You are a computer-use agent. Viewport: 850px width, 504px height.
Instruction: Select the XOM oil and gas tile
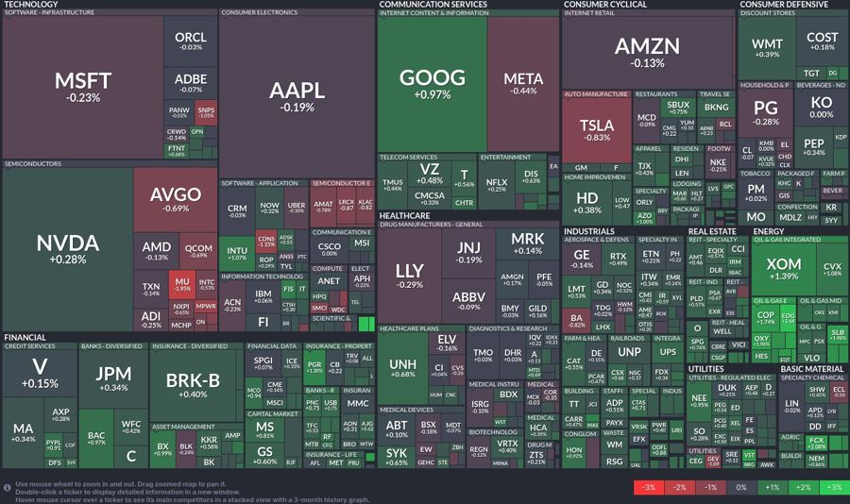coord(784,269)
